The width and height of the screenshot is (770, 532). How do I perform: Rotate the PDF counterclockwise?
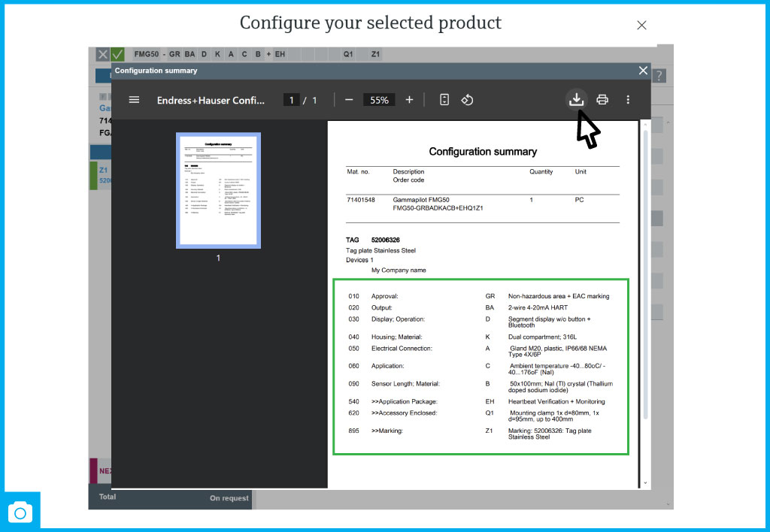click(467, 100)
